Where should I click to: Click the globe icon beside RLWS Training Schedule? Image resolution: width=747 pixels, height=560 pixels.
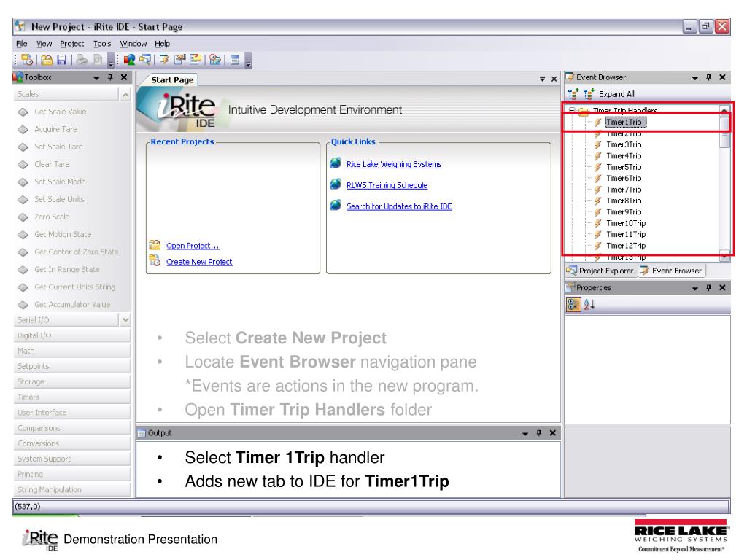[336, 184]
